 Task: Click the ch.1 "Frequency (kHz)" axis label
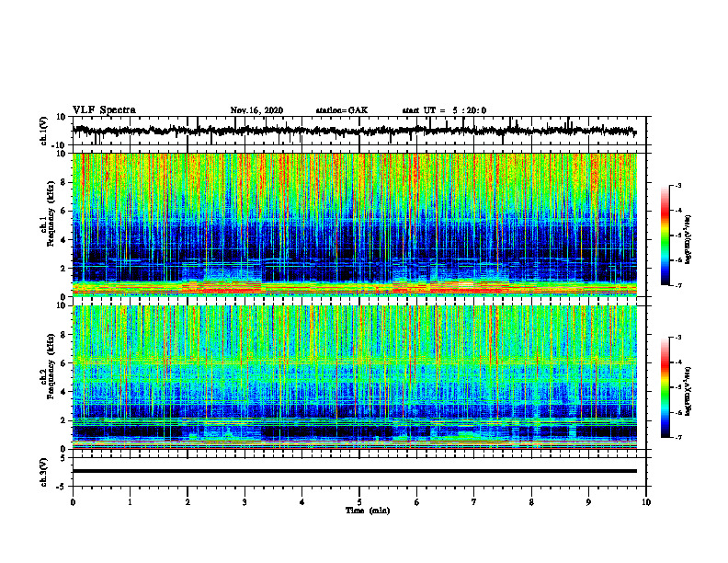(51, 214)
